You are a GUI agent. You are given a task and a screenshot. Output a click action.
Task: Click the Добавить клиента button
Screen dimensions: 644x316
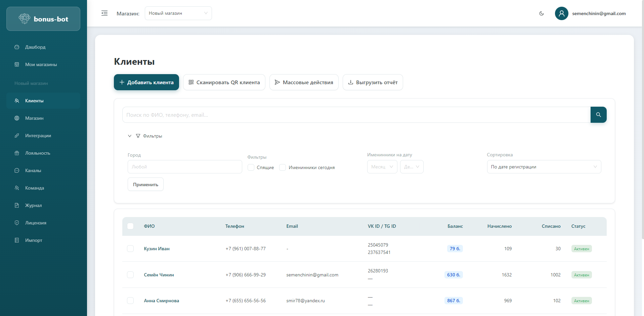tap(146, 82)
